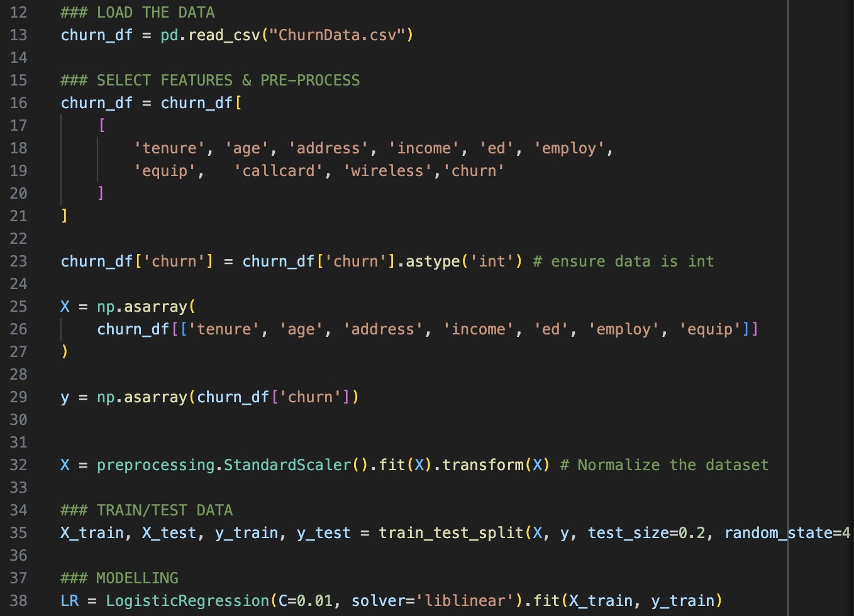The width and height of the screenshot is (854, 616).
Task: Click 'income' string on line 26
Action: pyautogui.click(x=479, y=329)
